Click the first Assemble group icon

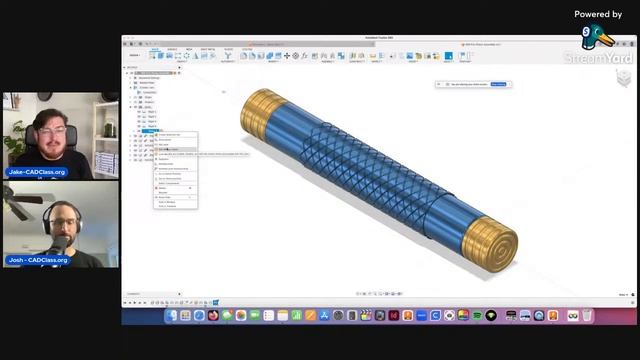pyautogui.click(x=315, y=56)
